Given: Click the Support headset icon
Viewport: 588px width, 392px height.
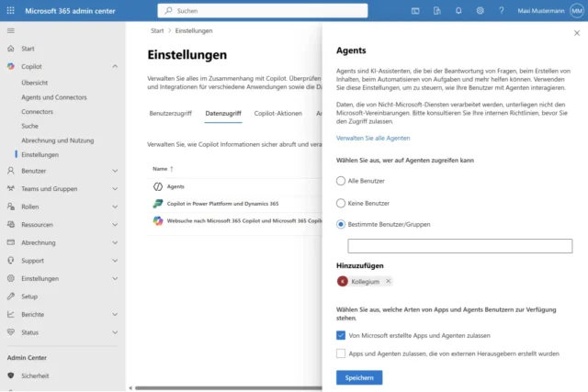Looking at the screenshot, I should (x=11, y=261).
